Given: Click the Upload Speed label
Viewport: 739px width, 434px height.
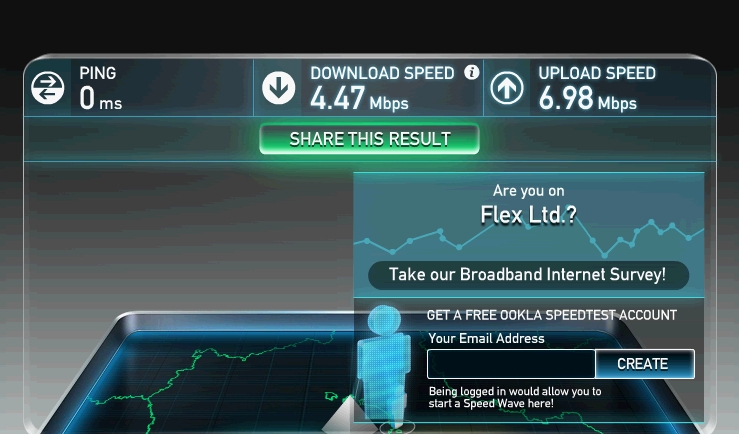Looking at the screenshot, I should [x=597, y=73].
